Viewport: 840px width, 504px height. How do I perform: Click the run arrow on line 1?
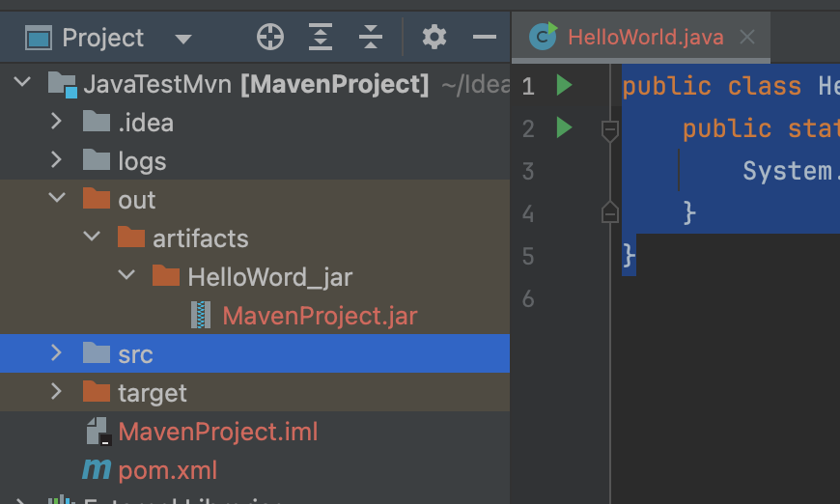(564, 85)
